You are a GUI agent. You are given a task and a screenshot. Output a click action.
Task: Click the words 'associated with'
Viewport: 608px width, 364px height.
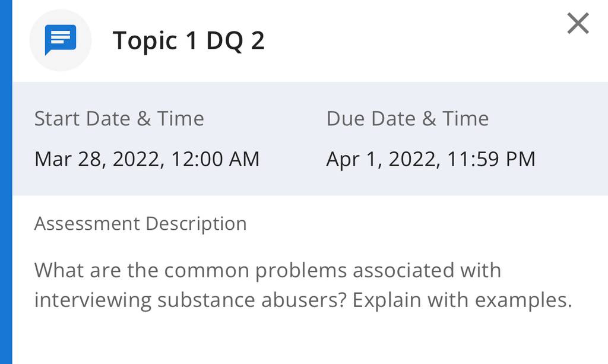point(427,270)
